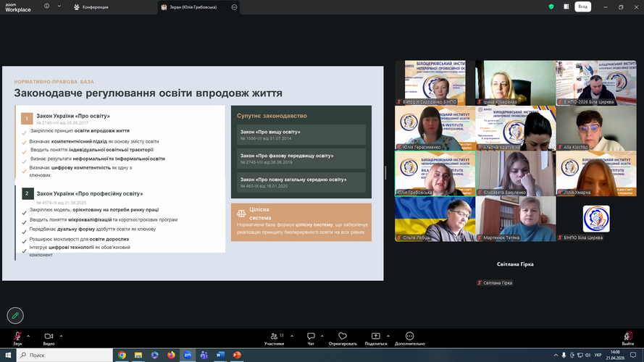Screen dimensions: 644x362
Task: Click the Вход sign-in button
Action: click(x=583, y=7)
